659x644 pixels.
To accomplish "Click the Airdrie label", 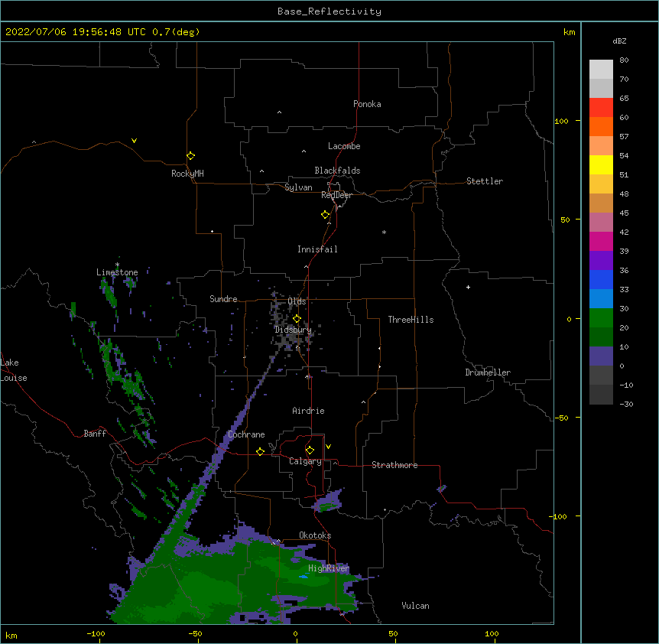I will coord(308,411).
